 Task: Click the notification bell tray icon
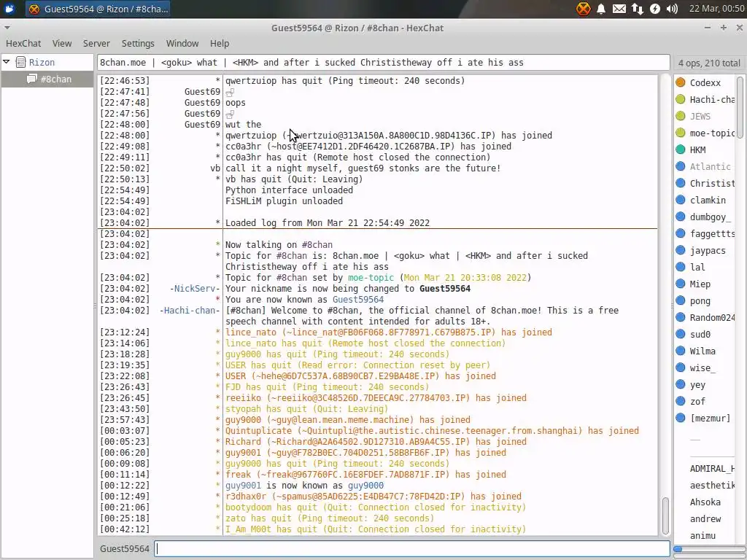[601, 9]
